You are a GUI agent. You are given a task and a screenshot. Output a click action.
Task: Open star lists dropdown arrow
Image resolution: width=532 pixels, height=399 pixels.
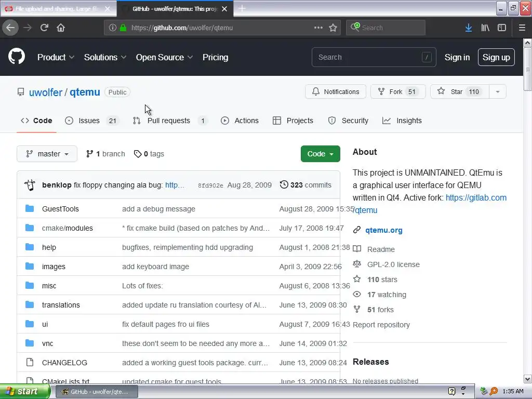tap(497, 91)
